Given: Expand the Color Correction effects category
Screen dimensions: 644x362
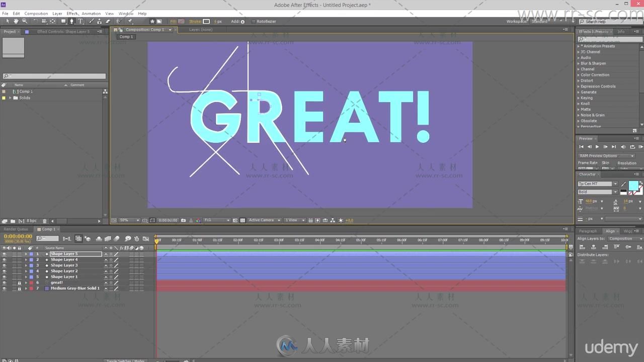Looking at the screenshot, I should [579, 75].
